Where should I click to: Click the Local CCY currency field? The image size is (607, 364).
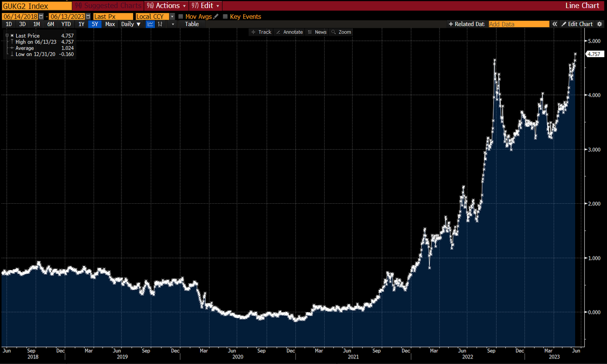(x=152, y=17)
